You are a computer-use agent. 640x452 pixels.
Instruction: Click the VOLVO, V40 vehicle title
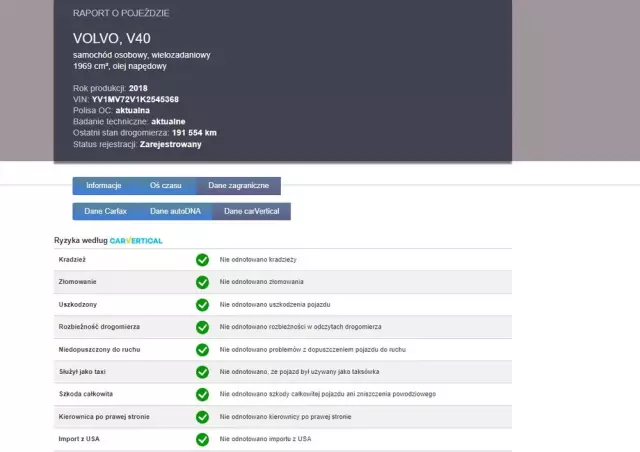(111, 38)
